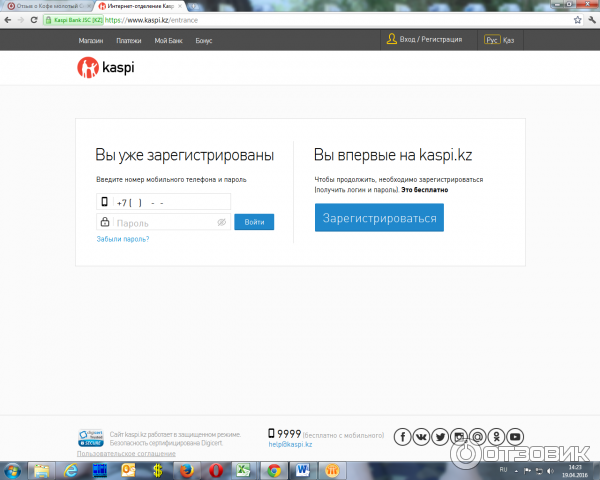
Task: Open the VK social icon in footer
Action: coord(421,437)
